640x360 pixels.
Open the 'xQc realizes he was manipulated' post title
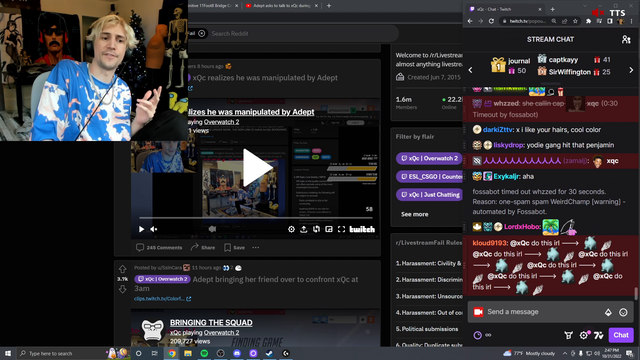[265, 78]
